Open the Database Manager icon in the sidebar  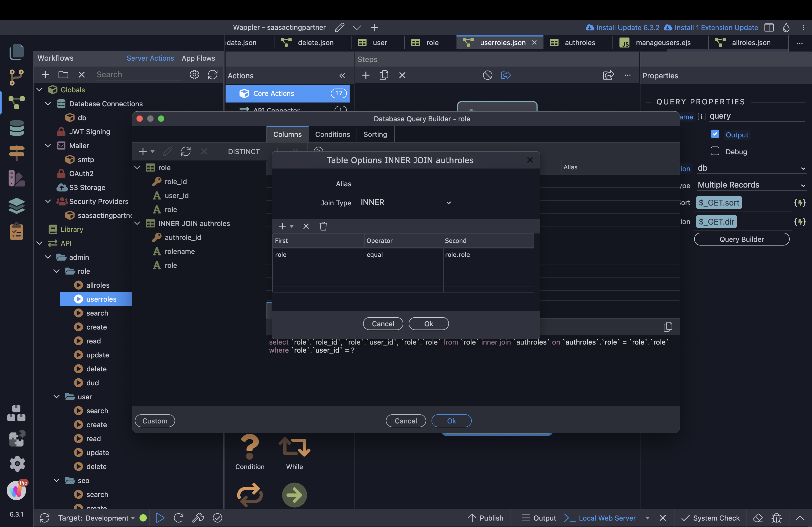pyautogui.click(x=16, y=128)
